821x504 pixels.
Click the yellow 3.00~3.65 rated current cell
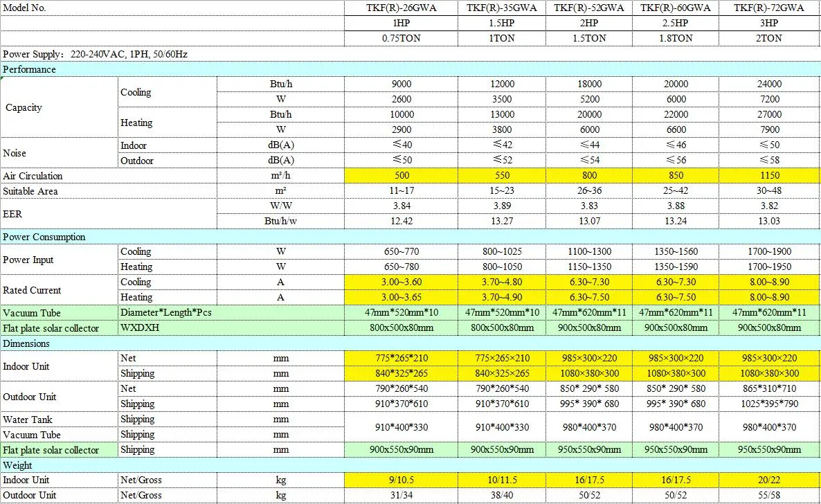coord(402,297)
